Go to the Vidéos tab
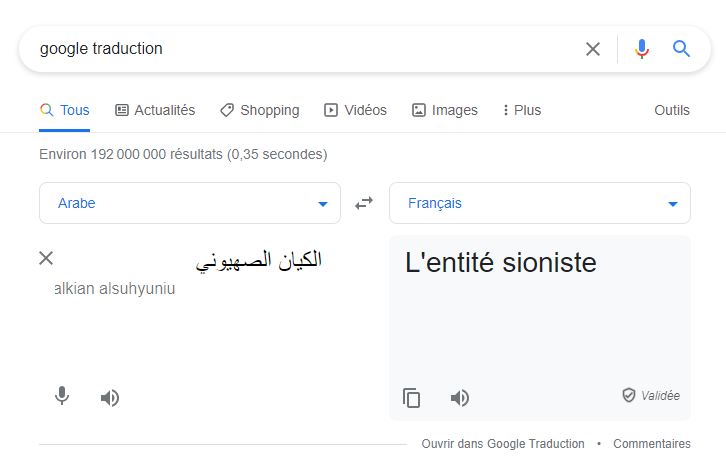 click(355, 110)
